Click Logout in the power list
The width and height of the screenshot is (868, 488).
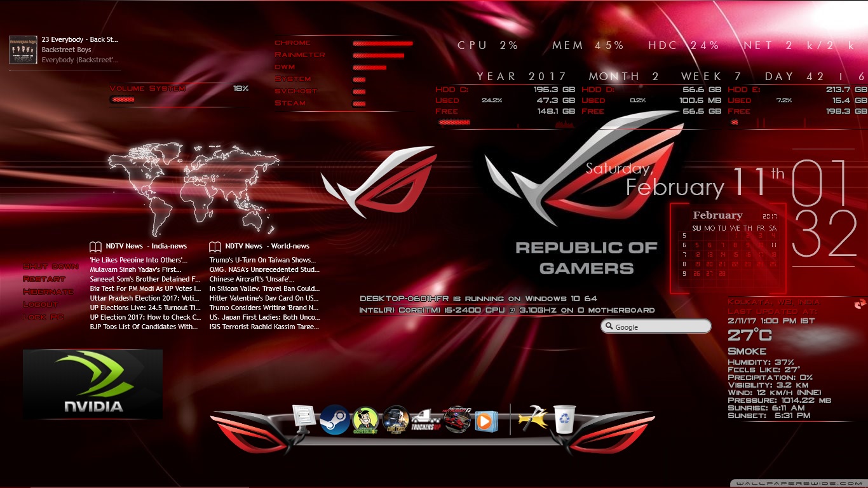[40, 304]
